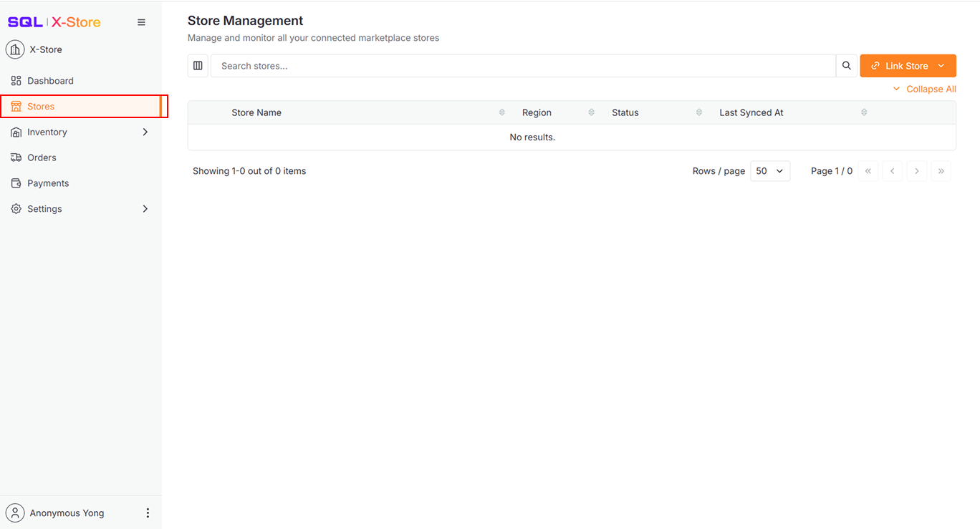Viewport: 980px width, 529px height.
Task: Open the Payments icon in the sidebar
Action: [x=16, y=183]
